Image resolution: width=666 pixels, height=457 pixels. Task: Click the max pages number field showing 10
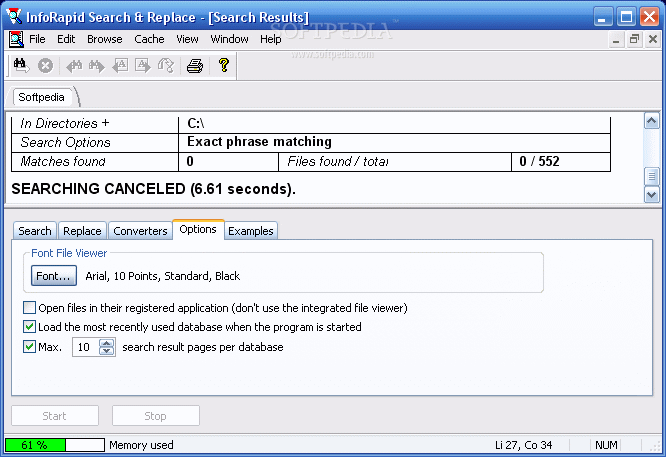pos(86,347)
